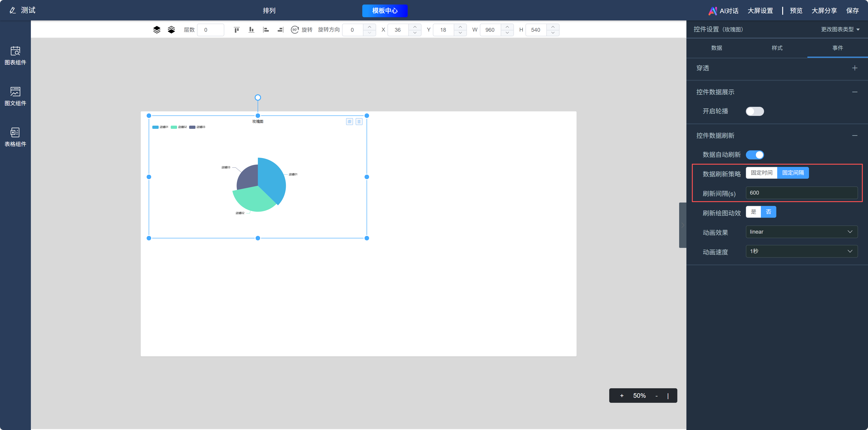868x430 pixels.
Task: Collapse the right settings panel handle
Action: point(683,225)
